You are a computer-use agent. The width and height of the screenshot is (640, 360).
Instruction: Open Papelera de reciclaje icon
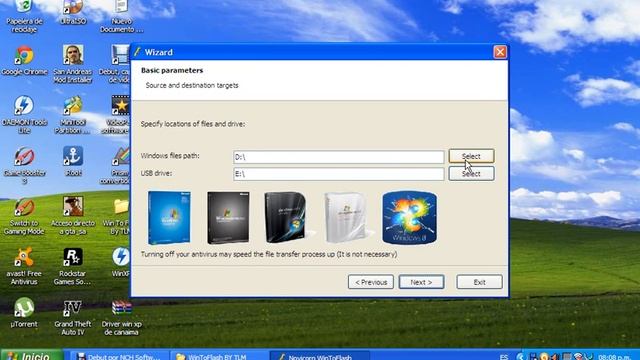click(24, 16)
